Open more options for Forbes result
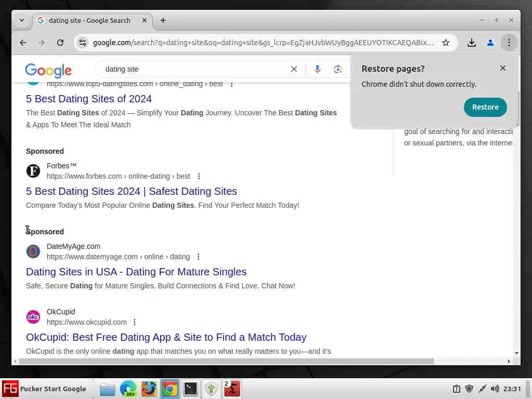Screen dimensions: 532x399 (x=199, y=177)
